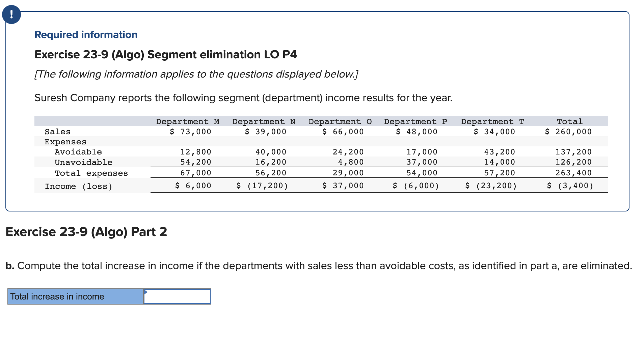This screenshot has width=644, height=342.
Task: Click inside the Total increase in income field
Action: (x=177, y=297)
